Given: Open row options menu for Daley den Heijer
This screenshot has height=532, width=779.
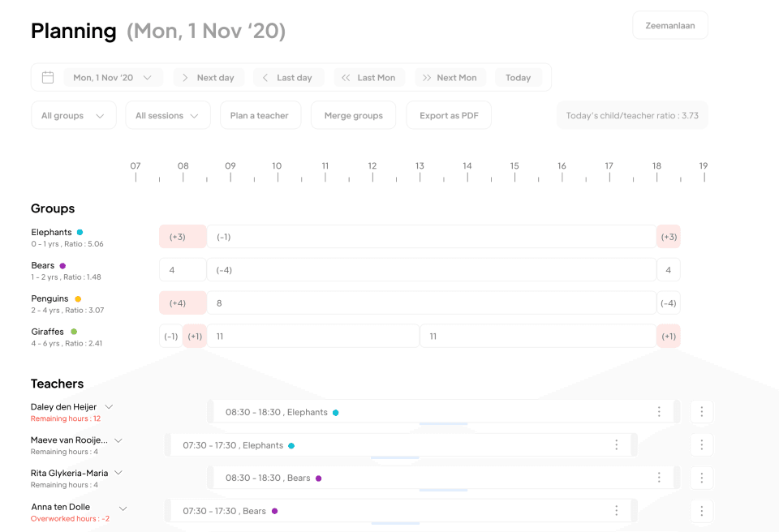Looking at the screenshot, I should point(701,412).
